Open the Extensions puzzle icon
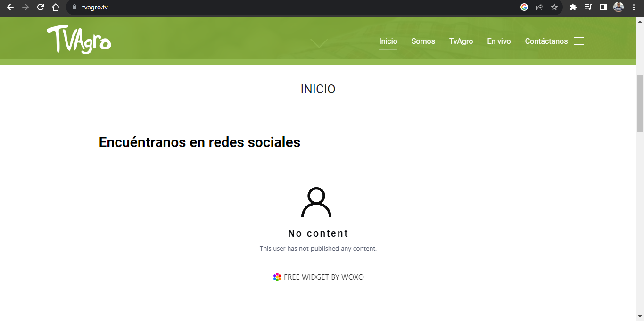 coord(573,7)
